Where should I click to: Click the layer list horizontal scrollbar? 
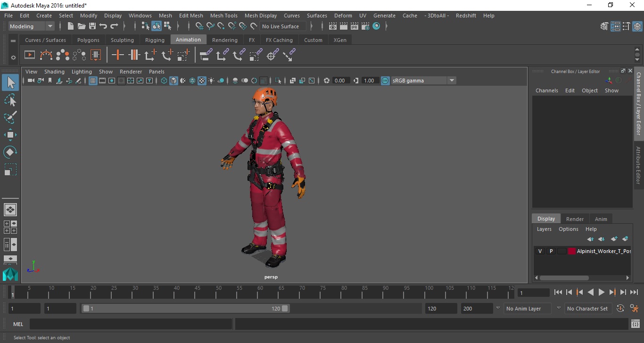(564, 278)
